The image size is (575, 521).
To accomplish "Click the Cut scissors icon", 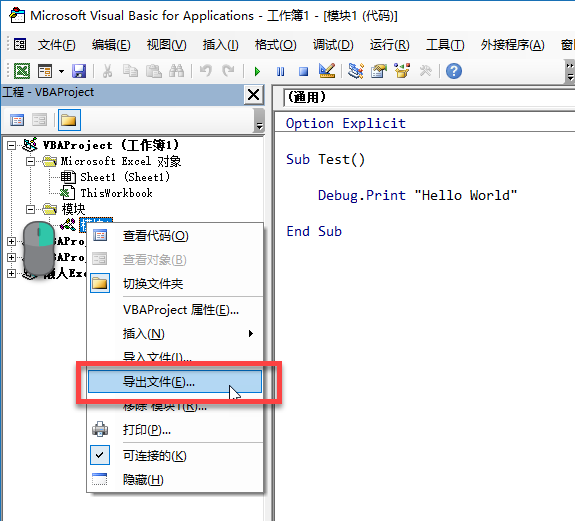I will (107, 71).
